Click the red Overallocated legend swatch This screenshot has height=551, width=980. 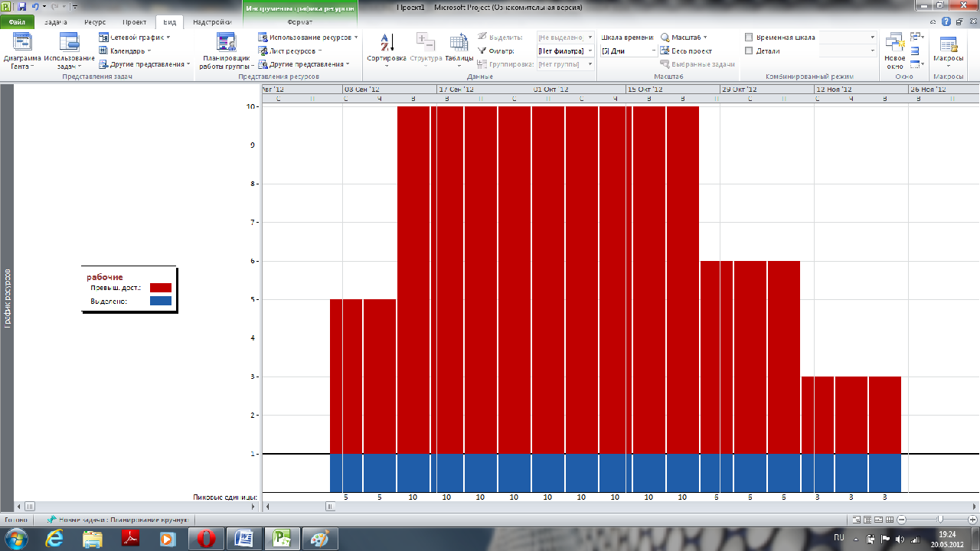[161, 287]
